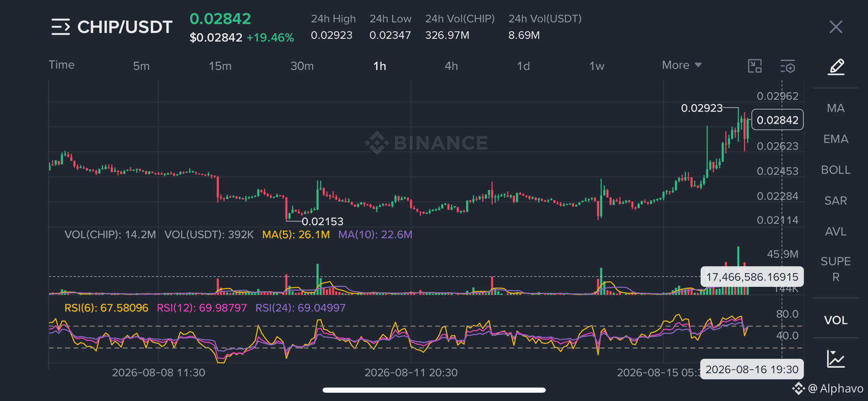Tap the RSI(24): 69.04997 legend
Viewport: 868px width, 401px height.
point(301,308)
